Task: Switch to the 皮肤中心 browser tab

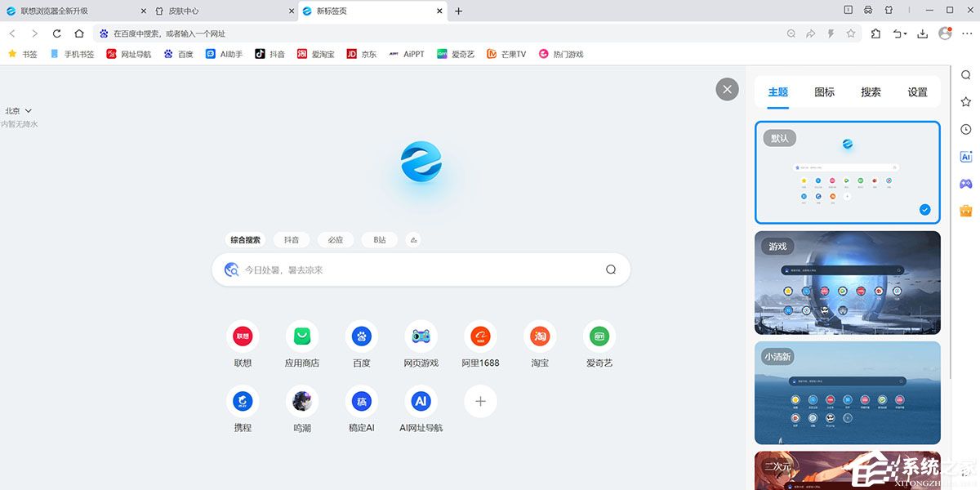Action: (220, 11)
